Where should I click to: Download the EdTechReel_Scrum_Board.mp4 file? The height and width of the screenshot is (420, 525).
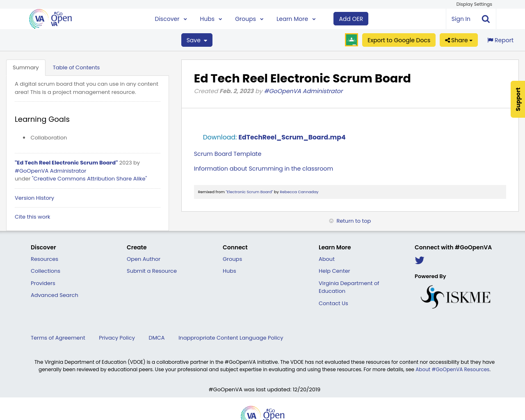tap(292, 137)
